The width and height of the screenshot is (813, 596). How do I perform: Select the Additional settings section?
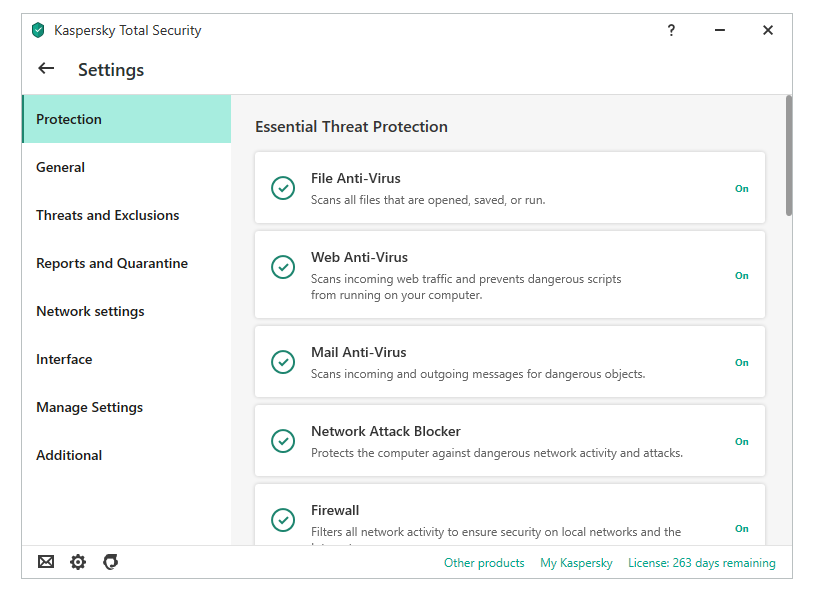(127, 455)
